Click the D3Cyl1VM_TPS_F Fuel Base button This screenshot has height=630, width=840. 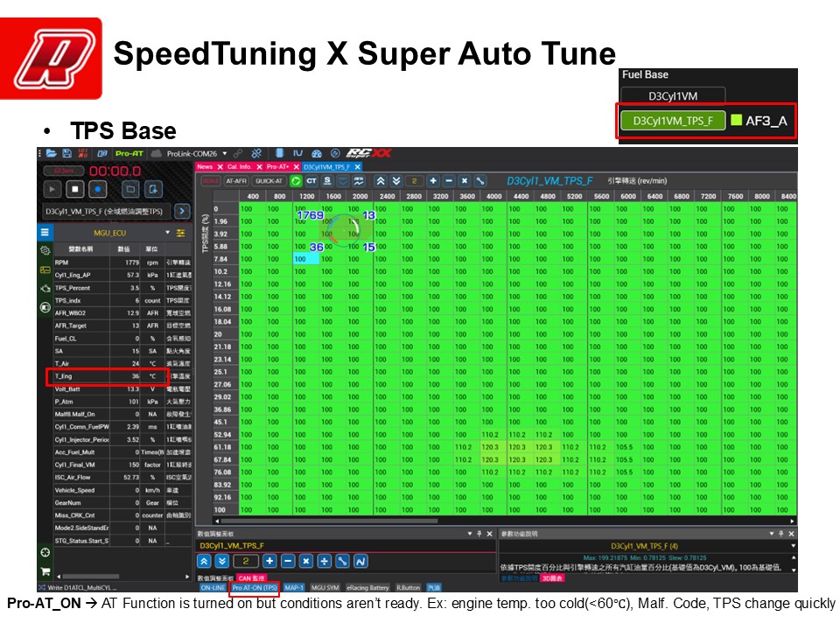[672, 121]
